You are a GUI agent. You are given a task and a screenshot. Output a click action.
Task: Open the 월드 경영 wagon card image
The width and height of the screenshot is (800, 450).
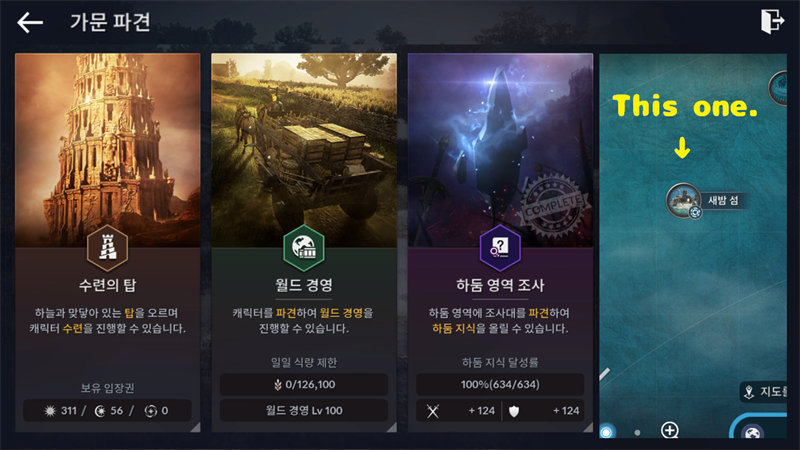[304, 150]
